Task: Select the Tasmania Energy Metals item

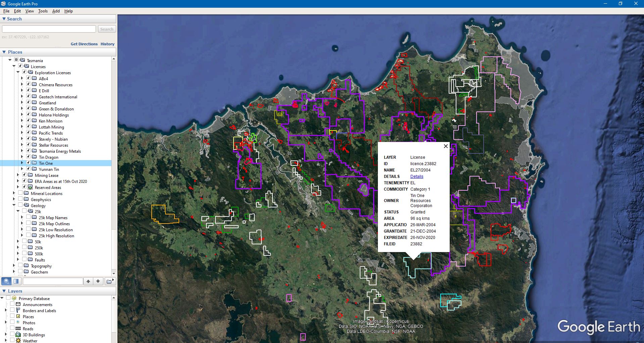Action: [60, 151]
